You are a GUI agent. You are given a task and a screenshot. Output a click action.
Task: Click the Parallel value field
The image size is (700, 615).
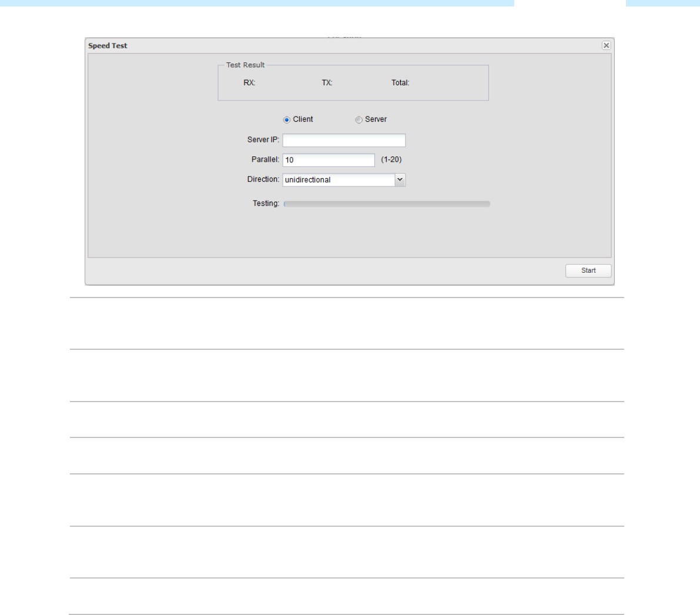tap(329, 160)
